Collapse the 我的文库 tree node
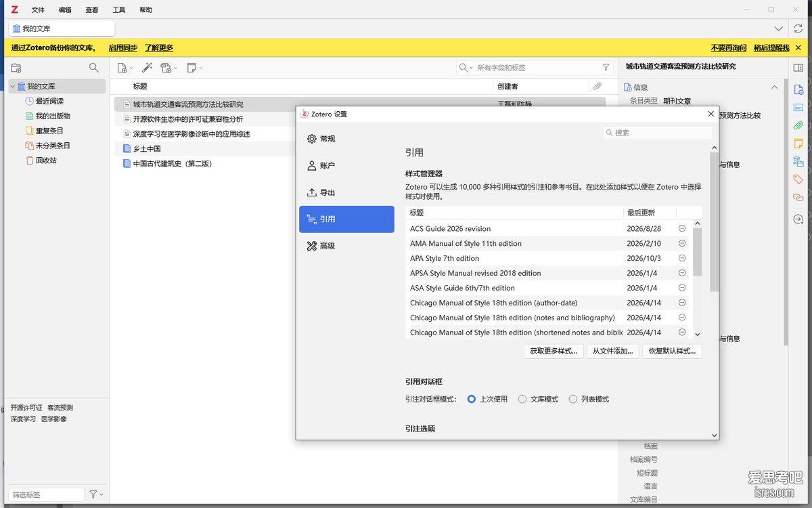 pos(12,87)
